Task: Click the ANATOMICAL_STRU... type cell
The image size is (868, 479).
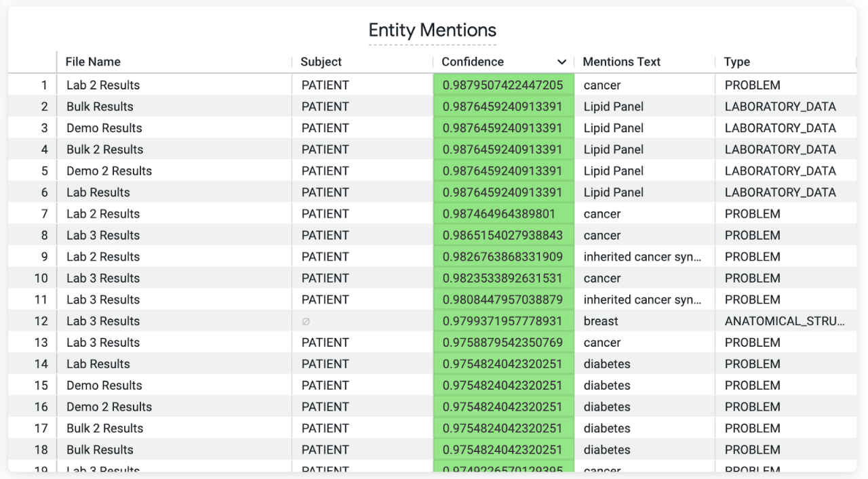Action: pos(784,321)
